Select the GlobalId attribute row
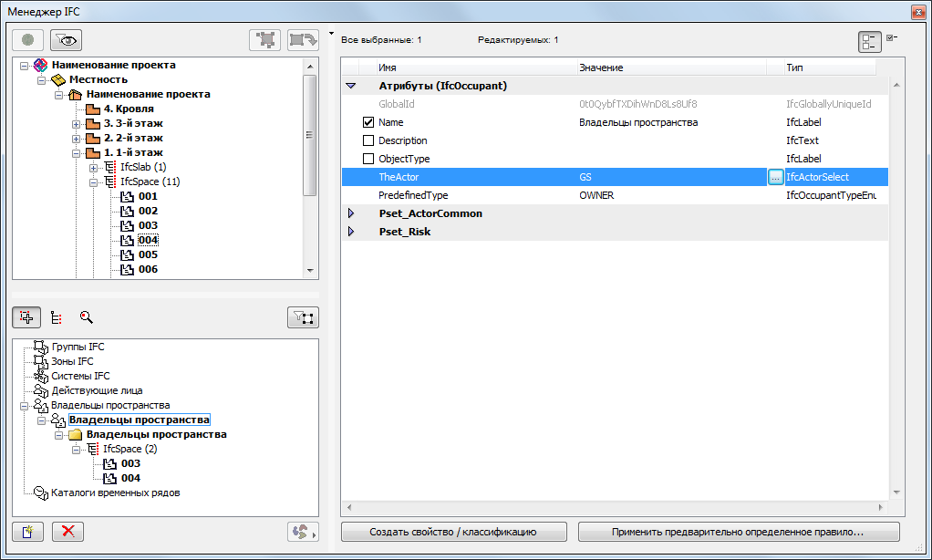The height and width of the screenshot is (560, 932). coord(616,104)
